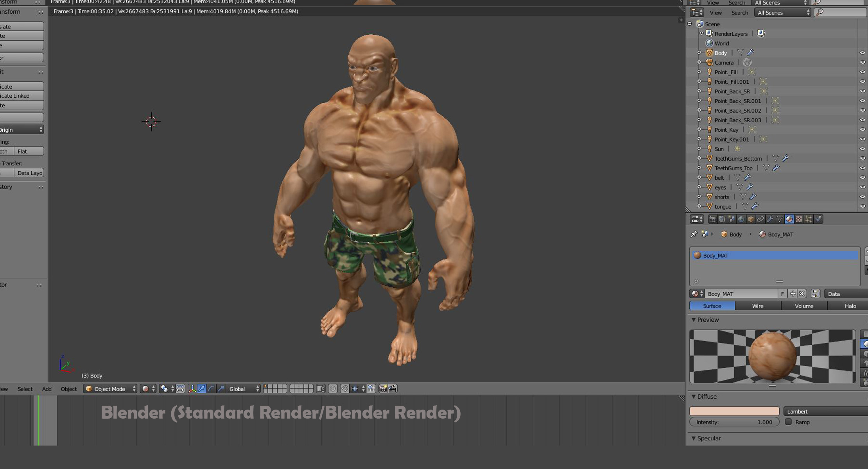Open the Texture properties tab (checker icon)
The image size is (868, 469).
tap(798, 219)
